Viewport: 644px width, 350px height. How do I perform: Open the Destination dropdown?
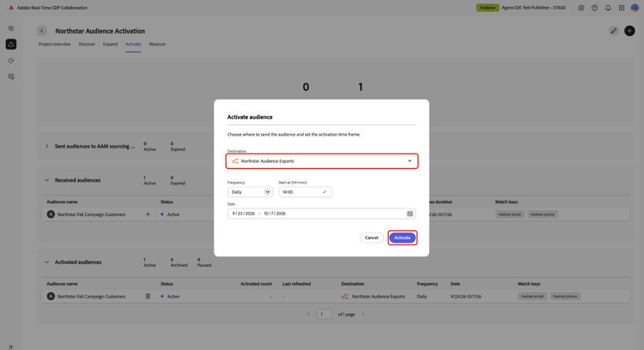pyautogui.click(x=322, y=160)
